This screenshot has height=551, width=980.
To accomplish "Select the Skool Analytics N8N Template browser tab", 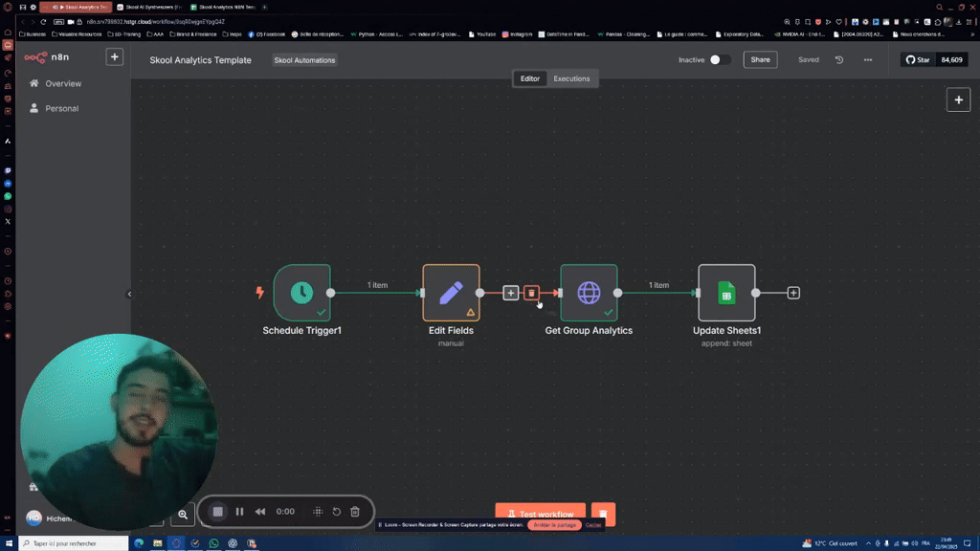I will 222,7.
